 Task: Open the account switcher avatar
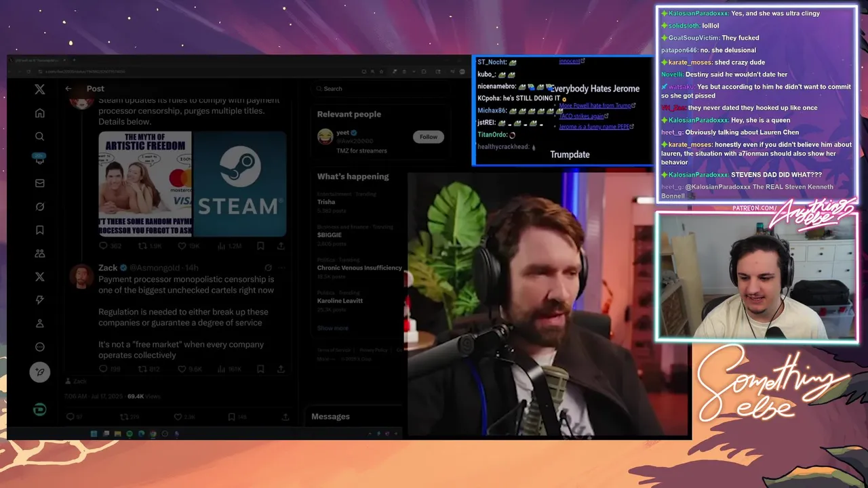39,409
